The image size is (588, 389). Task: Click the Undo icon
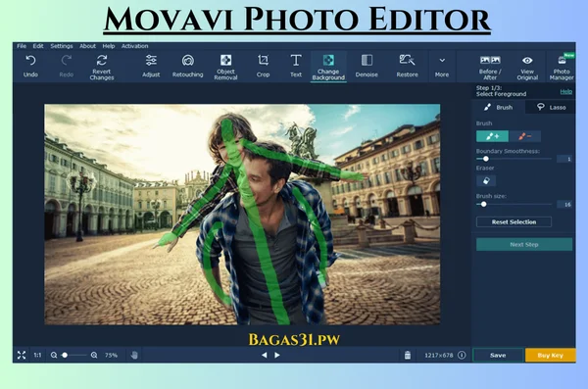(x=30, y=61)
